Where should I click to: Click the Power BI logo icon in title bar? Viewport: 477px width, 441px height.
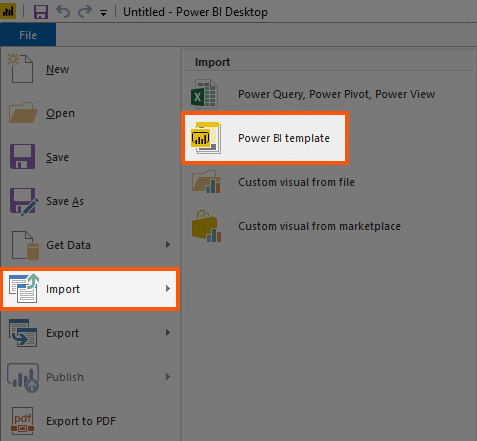coord(8,11)
